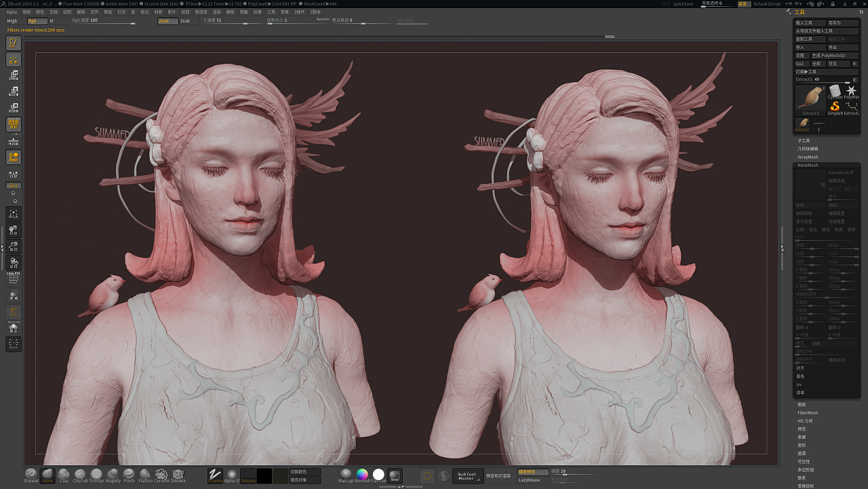Image resolution: width=868 pixels, height=489 pixels.
Task: Select the ZModeler brush
Action: 178,474
